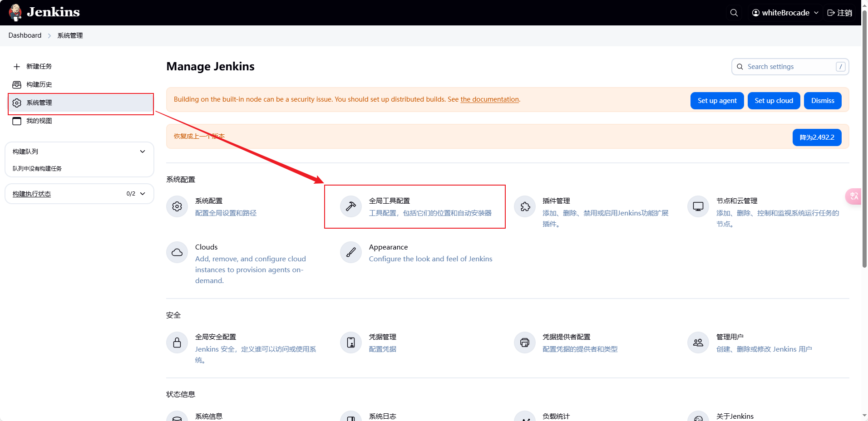Click the gear icon for 系统管理 sidebar

17,103
